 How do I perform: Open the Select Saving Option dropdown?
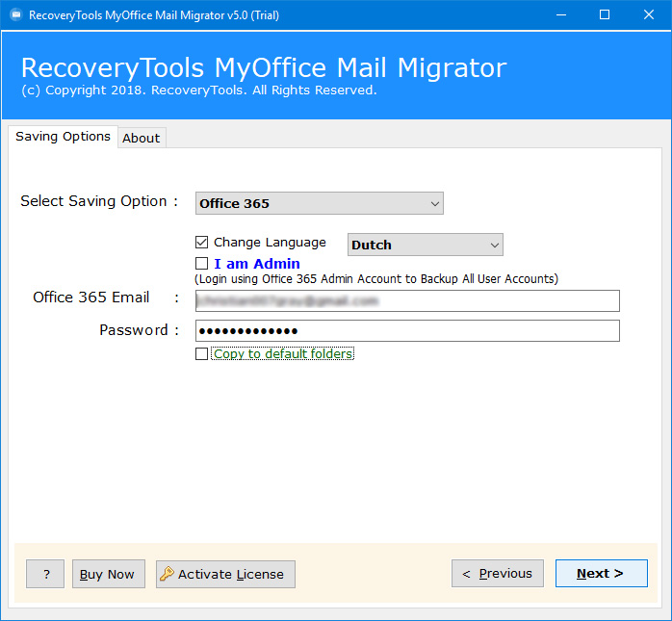click(320, 203)
